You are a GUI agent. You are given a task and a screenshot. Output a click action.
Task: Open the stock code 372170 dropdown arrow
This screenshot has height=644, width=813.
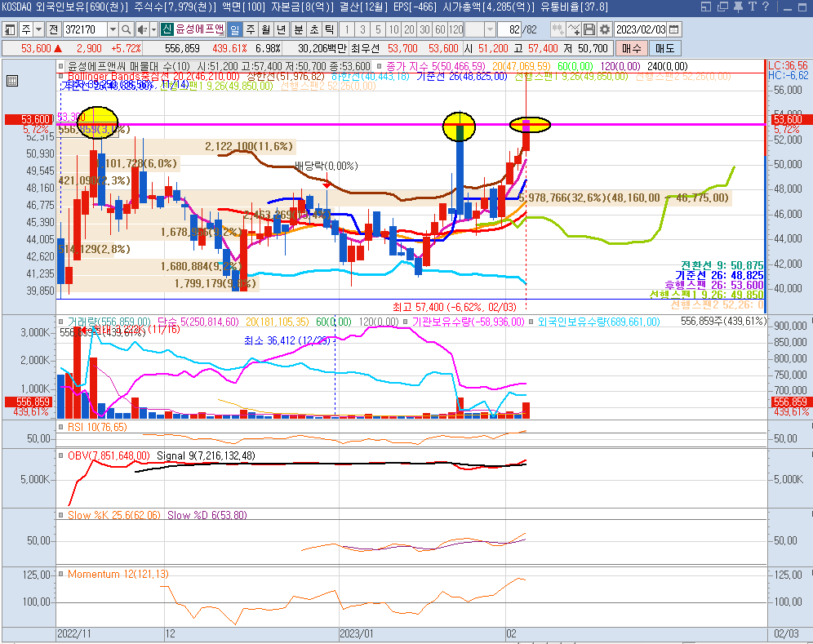[113, 29]
